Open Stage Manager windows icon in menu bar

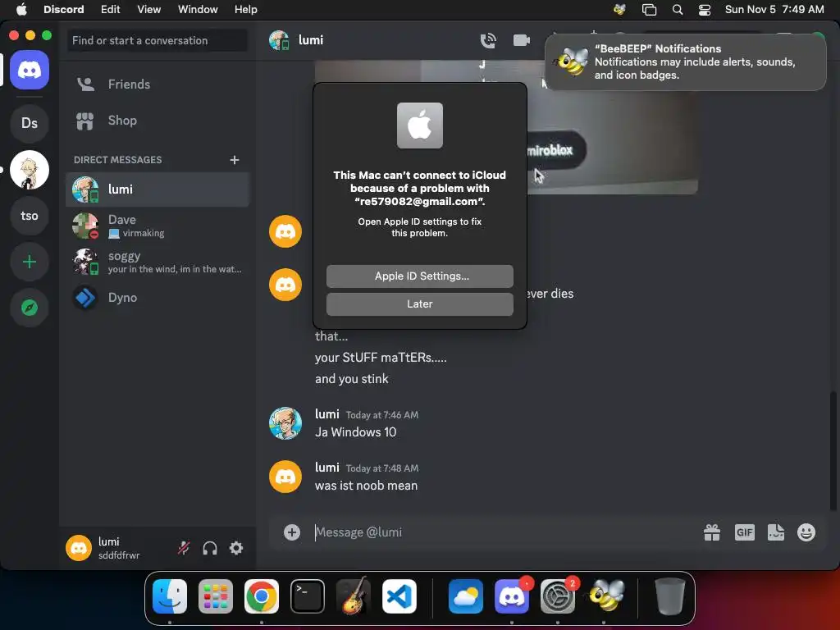[x=650, y=9]
